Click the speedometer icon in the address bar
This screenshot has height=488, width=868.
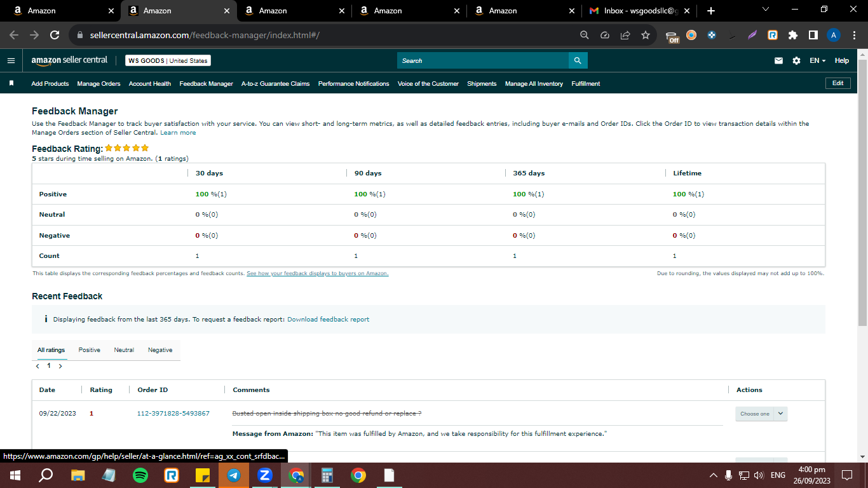(605, 36)
